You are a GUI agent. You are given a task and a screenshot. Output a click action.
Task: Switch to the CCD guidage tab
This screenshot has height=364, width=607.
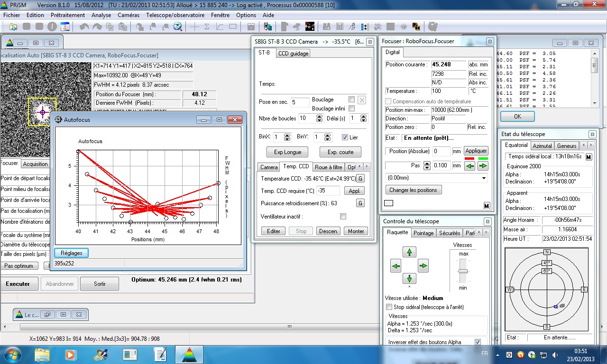(293, 54)
